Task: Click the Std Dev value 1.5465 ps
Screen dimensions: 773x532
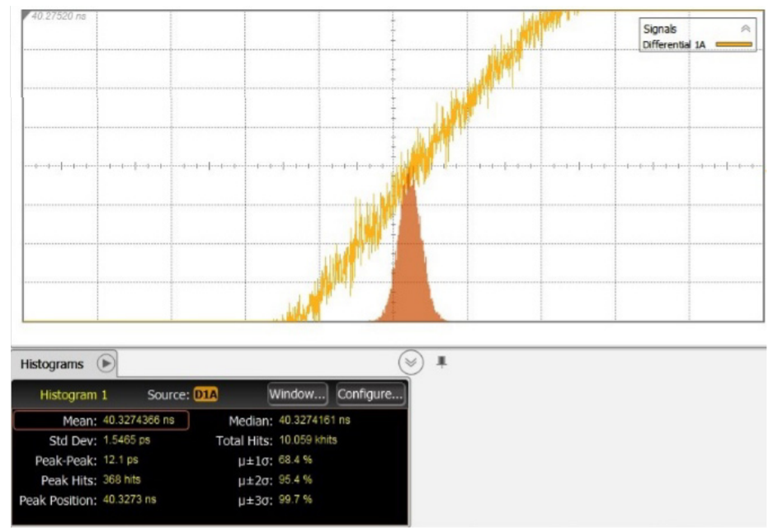Action: tap(126, 440)
